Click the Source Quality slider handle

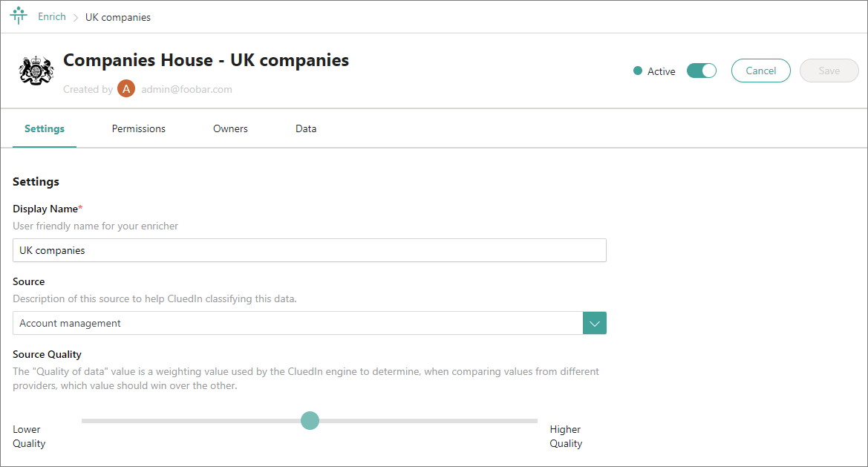click(310, 421)
